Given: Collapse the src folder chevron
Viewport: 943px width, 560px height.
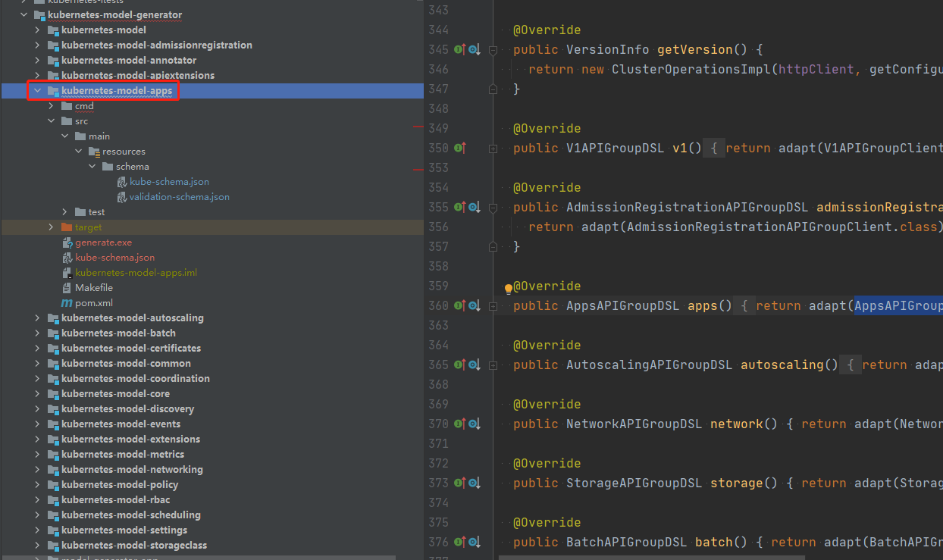Looking at the screenshot, I should pyautogui.click(x=52, y=120).
